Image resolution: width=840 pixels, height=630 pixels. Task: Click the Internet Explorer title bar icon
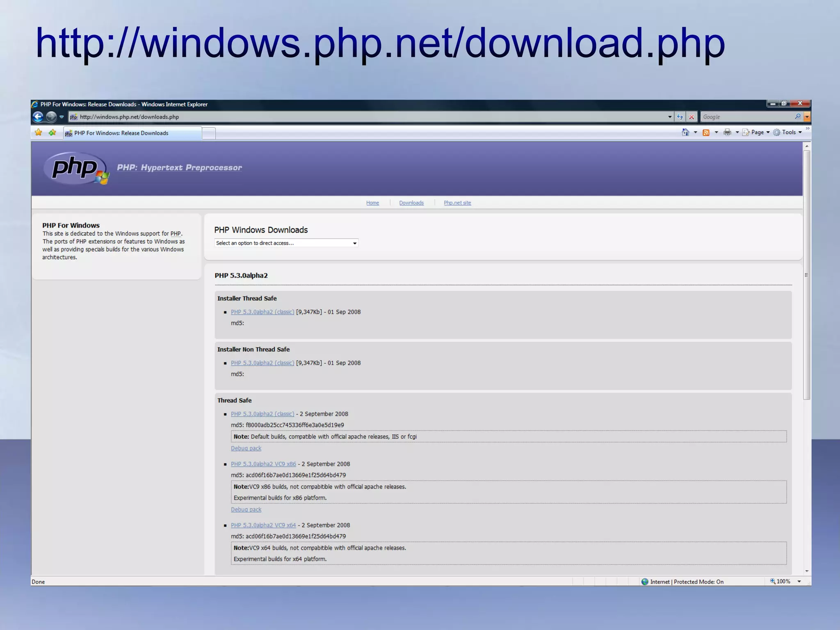(35, 105)
